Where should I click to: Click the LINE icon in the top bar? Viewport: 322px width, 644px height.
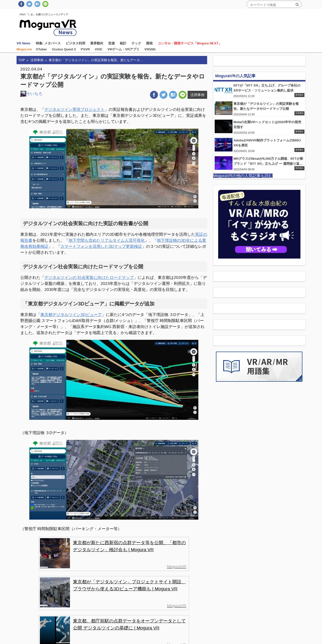[45, 4]
